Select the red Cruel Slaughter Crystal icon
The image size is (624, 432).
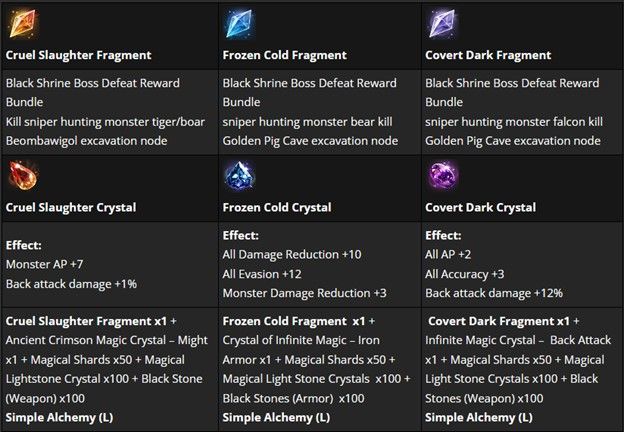23,175
